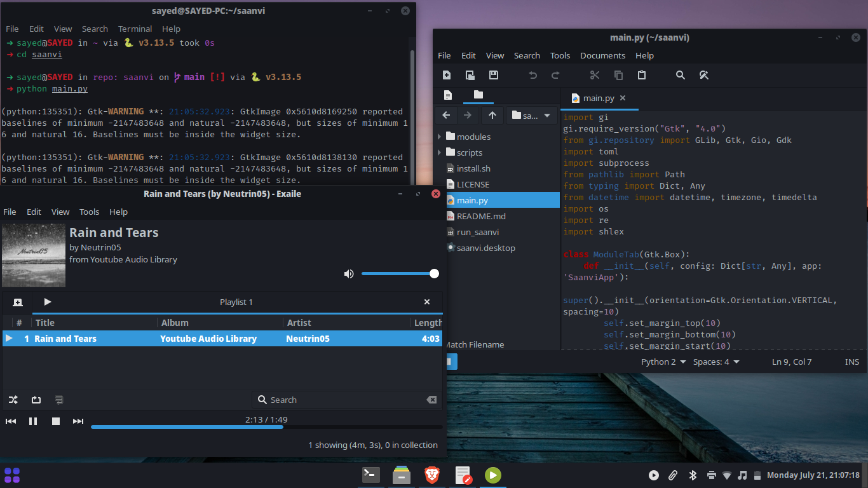The height and width of the screenshot is (488, 868).
Task: Skip to the next track
Action: (78, 421)
